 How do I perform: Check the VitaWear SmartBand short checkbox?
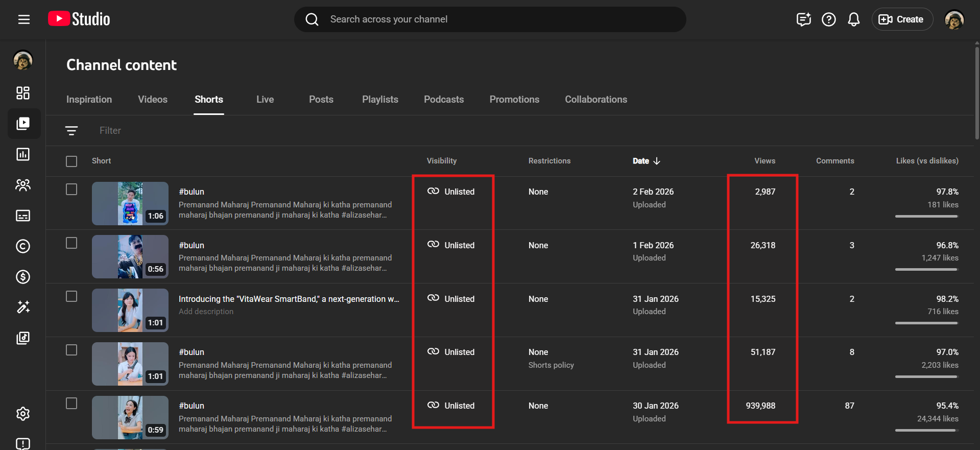[x=71, y=297]
